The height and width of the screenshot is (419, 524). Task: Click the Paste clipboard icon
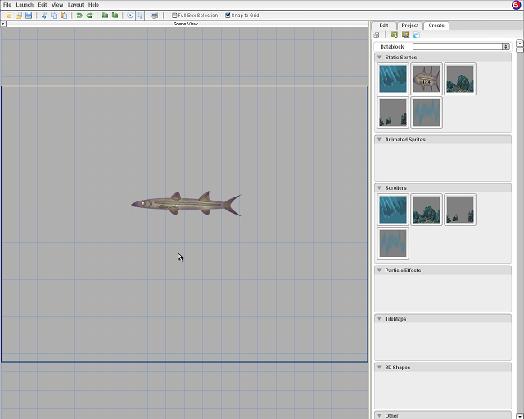pyautogui.click(x=64, y=16)
